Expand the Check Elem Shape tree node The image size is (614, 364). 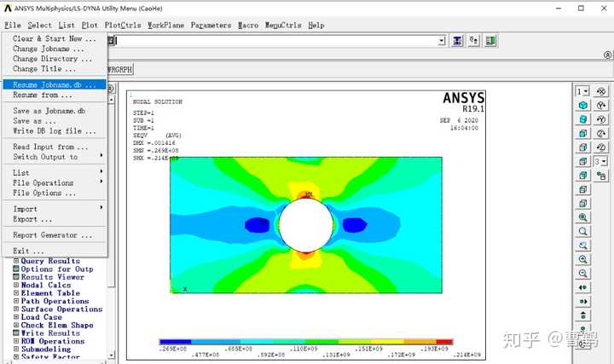pyautogui.click(x=16, y=325)
